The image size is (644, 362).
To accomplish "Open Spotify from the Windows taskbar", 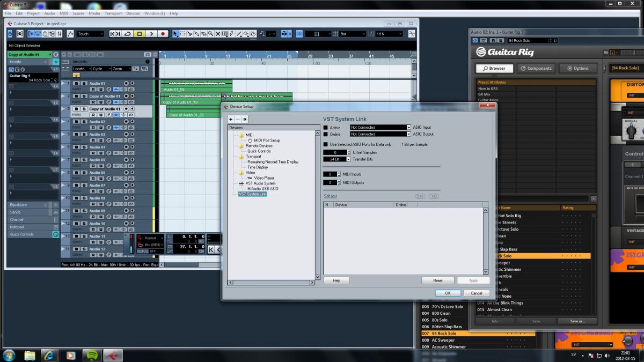I will pyautogui.click(x=92, y=355).
